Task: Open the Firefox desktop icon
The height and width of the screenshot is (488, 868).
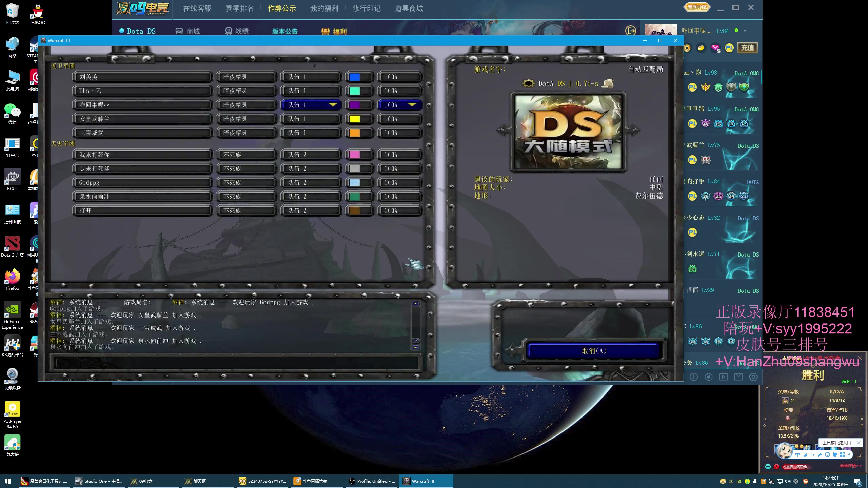Action: point(12,280)
